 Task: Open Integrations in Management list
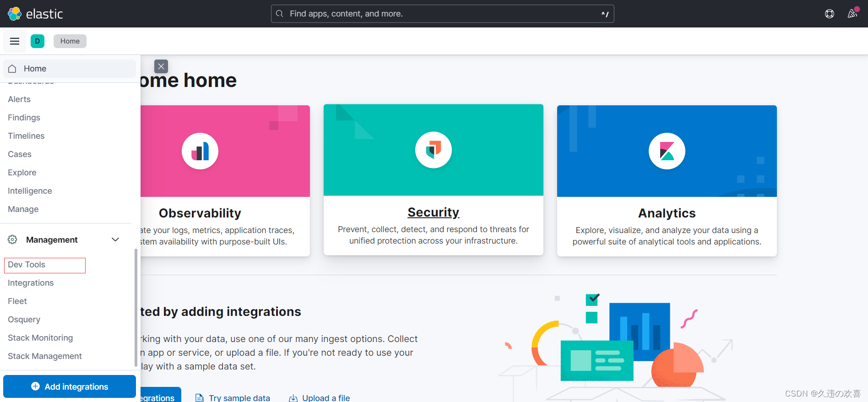click(31, 283)
